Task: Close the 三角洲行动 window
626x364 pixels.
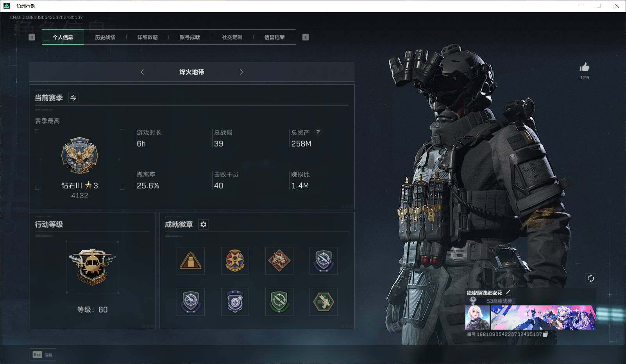Action: pos(617,6)
